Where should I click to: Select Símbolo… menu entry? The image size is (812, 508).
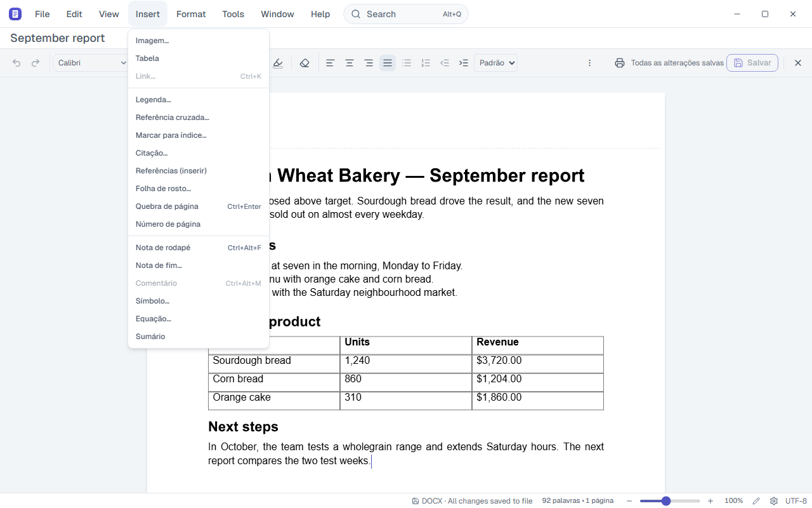point(199,301)
